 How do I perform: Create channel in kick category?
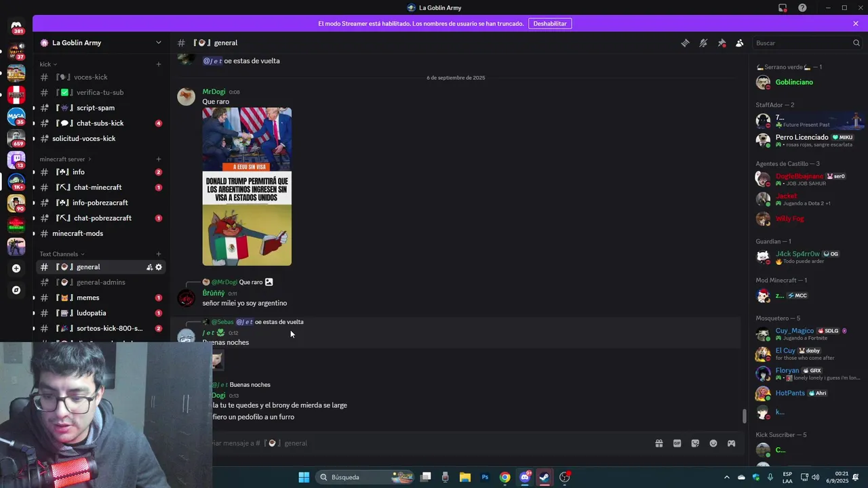(159, 64)
